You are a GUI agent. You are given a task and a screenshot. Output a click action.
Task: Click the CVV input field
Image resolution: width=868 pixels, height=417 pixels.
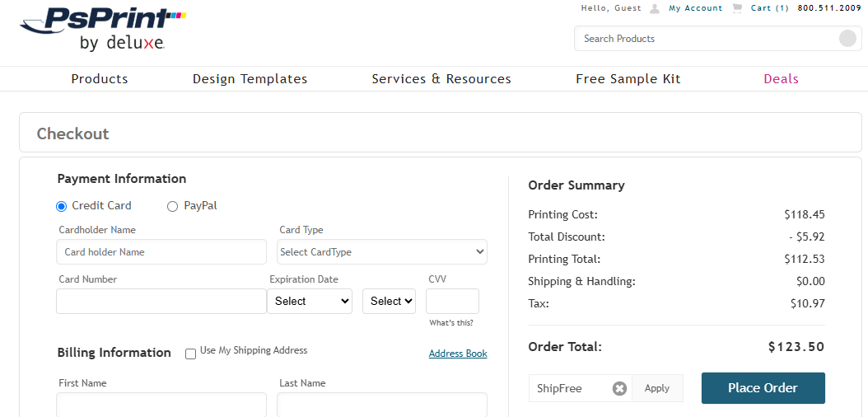point(452,302)
